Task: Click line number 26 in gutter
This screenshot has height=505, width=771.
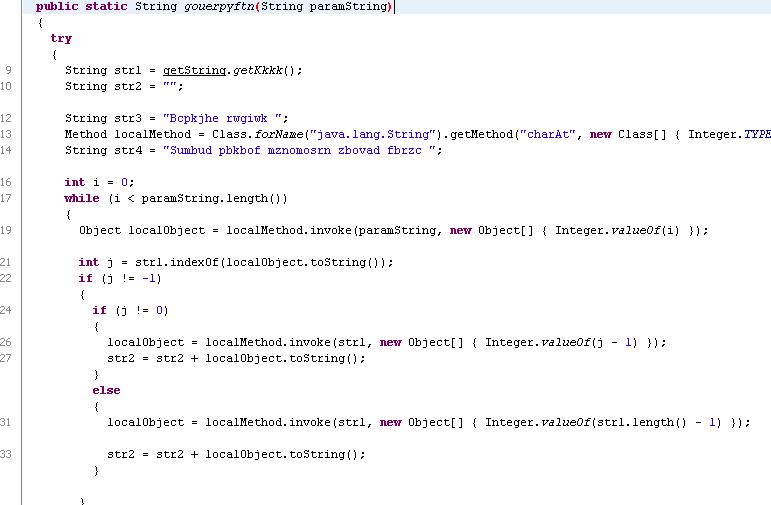Action: pyautogui.click(x=6, y=342)
